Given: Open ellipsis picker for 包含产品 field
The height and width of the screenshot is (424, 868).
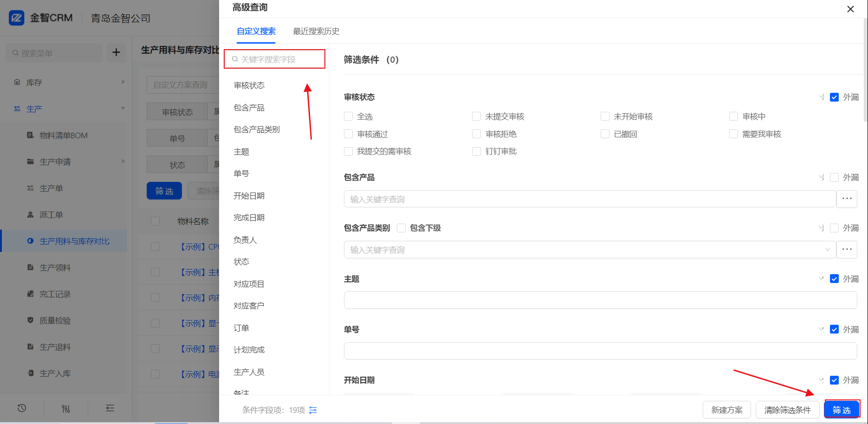Looking at the screenshot, I should [x=847, y=199].
